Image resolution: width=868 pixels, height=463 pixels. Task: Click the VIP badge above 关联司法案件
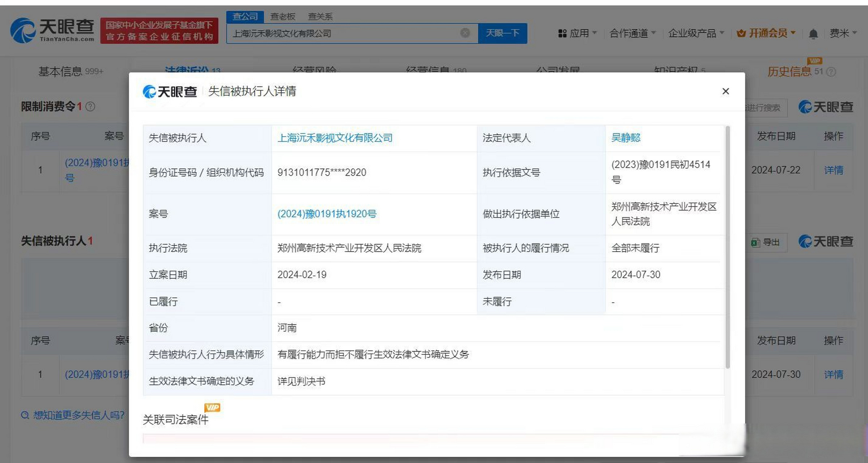212,408
